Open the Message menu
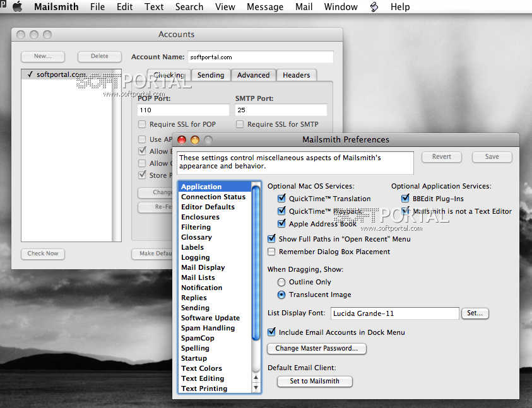 pyautogui.click(x=265, y=7)
